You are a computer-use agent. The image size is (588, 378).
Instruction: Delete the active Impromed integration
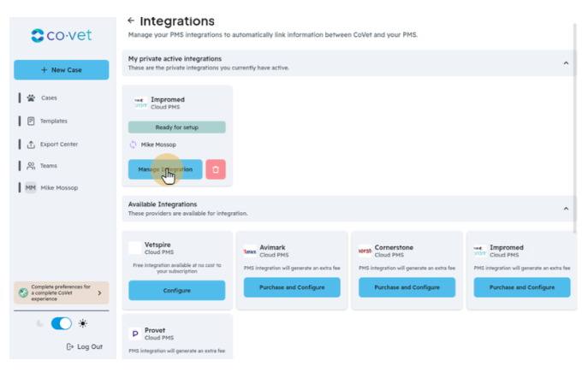[x=216, y=169]
